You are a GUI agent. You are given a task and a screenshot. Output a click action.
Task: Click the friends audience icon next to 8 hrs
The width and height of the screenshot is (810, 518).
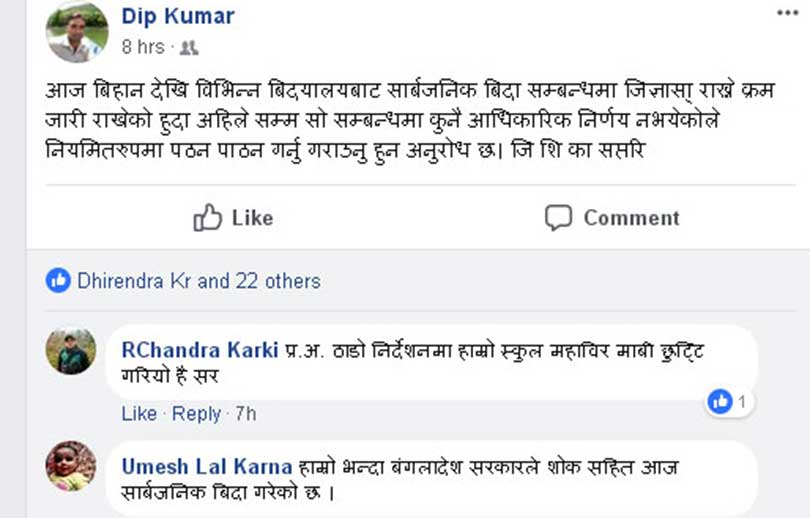189,48
